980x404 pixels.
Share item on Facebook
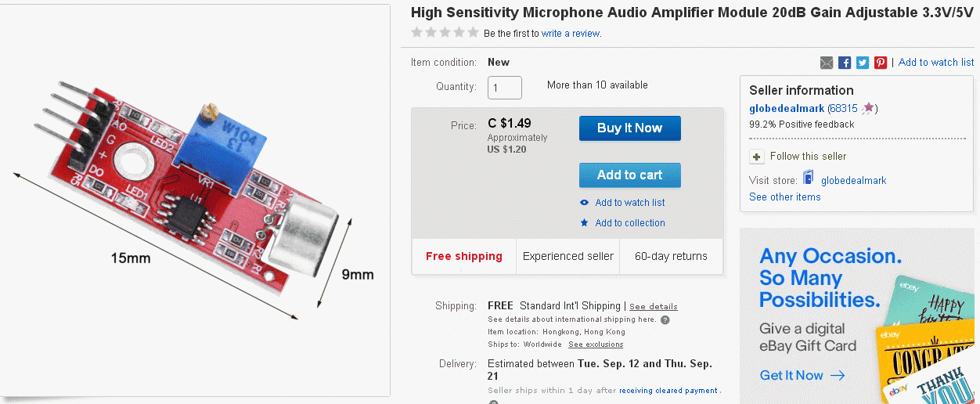(x=845, y=63)
